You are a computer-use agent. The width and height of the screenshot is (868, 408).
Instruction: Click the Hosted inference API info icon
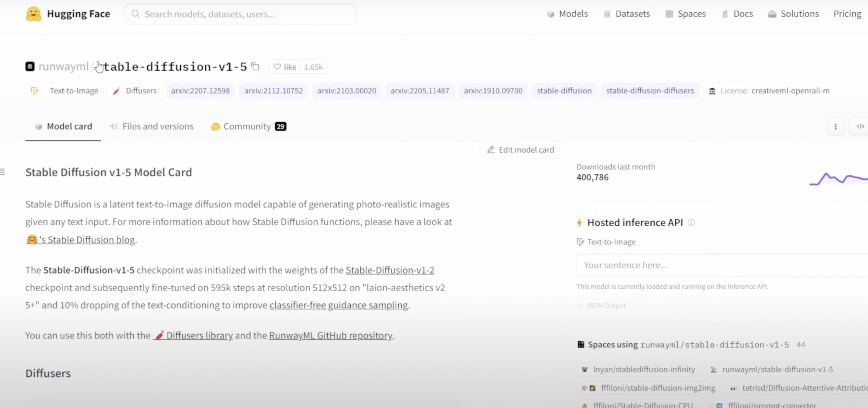pos(691,223)
